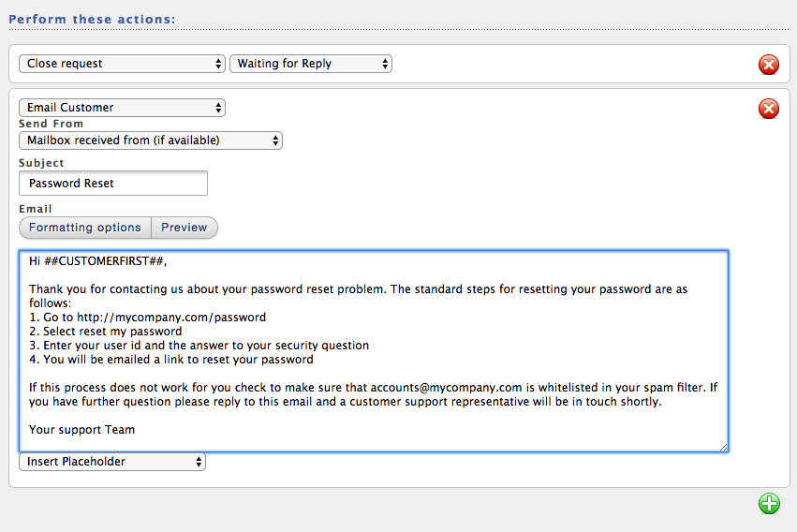Click the Perform these actions heading

click(x=92, y=20)
